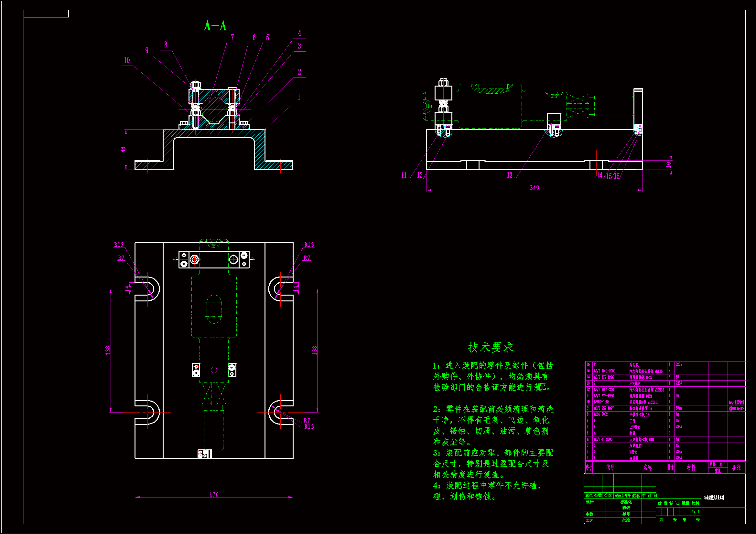Viewport: 756px width, 534px height.
Task: Click the 代号 column header
Action: point(610,467)
